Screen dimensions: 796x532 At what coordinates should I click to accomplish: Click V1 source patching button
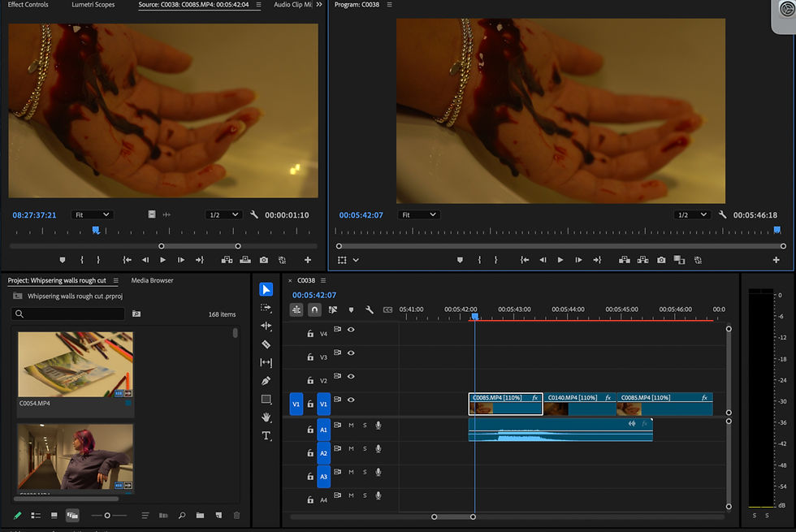coord(296,404)
